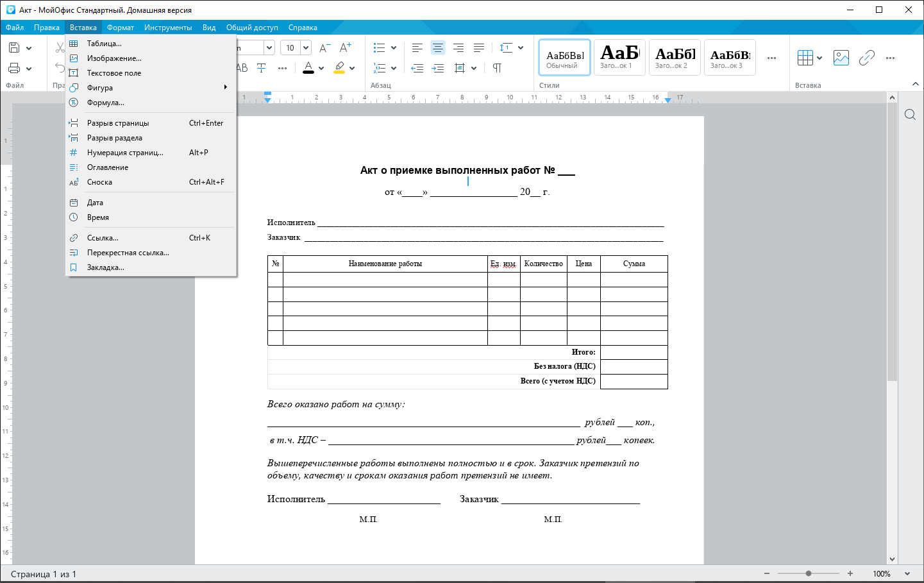Expand the Save options dropdown arrow
Image resolution: width=924 pixels, height=583 pixels.
29,48
